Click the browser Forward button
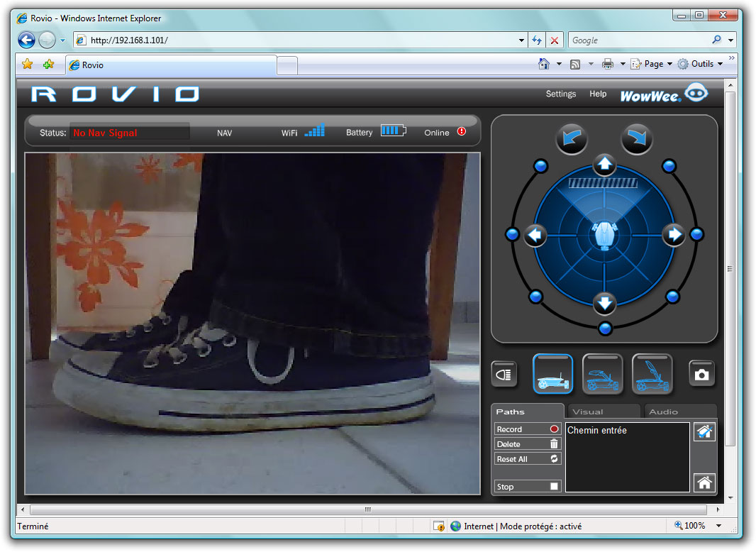Image resolution: width=756 pixels, height=552 pixels. (47, 40)
